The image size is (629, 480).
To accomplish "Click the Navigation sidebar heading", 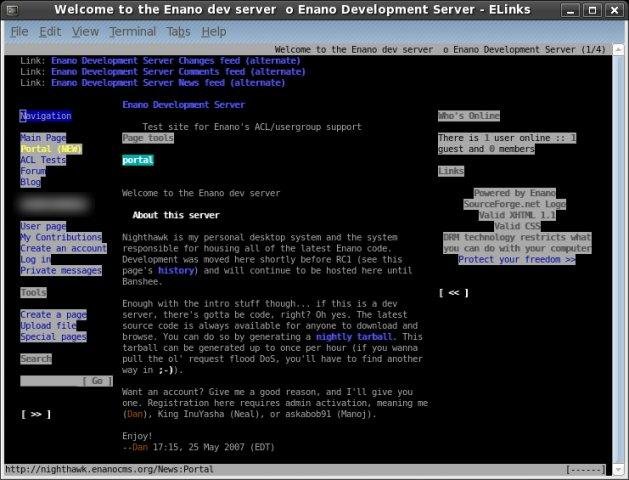I will (46, 116).
